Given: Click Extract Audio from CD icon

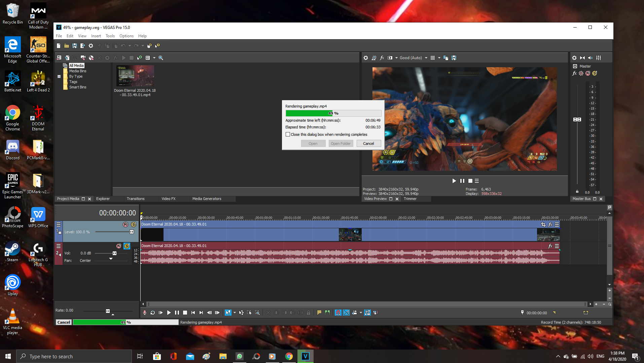Looking at the screenshot, I should tap(91, 58).
